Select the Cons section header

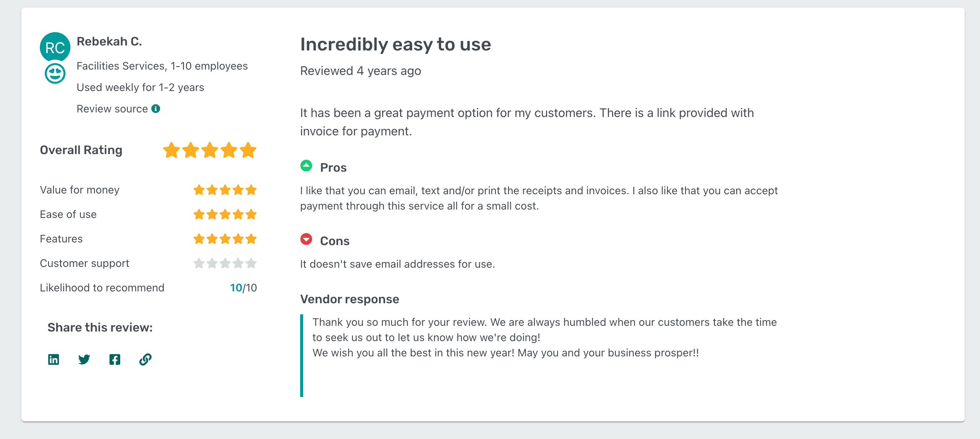[334, 241]
